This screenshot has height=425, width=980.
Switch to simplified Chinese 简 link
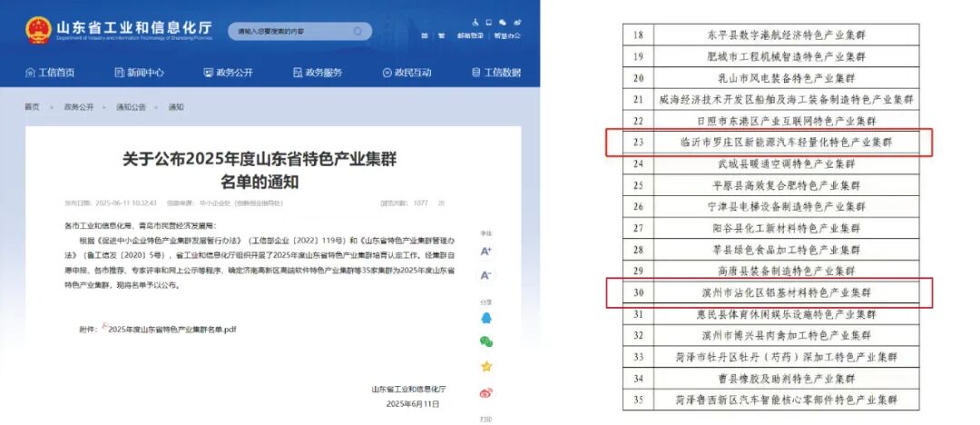[x=425, y=36]
